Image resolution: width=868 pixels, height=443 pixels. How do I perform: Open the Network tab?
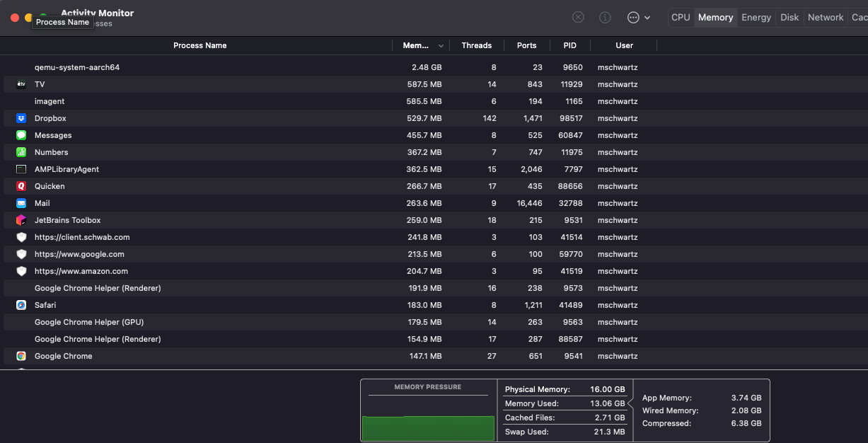coord(826,17)
